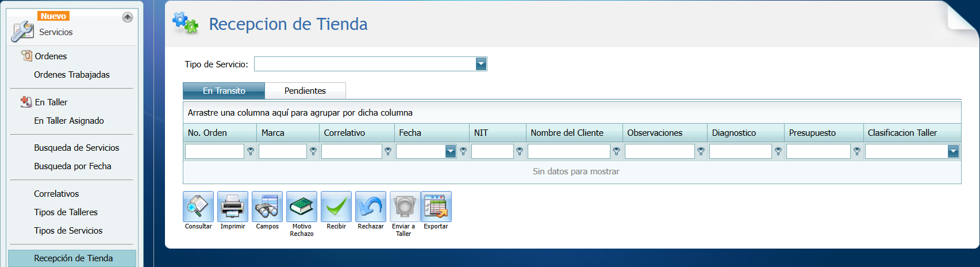Open Ordenes Trabajadas in the sidebar
The height and width of the screenshot is (267, 980).
[72, 74]
